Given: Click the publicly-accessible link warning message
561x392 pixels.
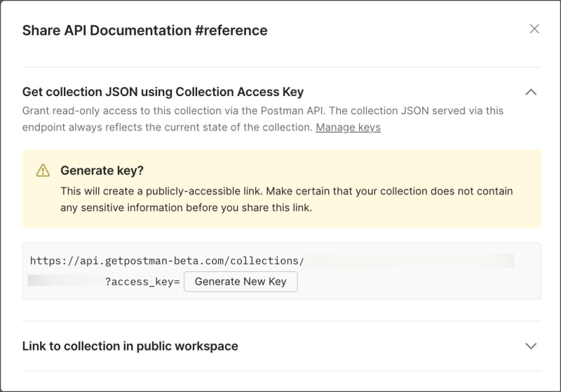Looking at the screenshot, I should (x=287, y=199).
